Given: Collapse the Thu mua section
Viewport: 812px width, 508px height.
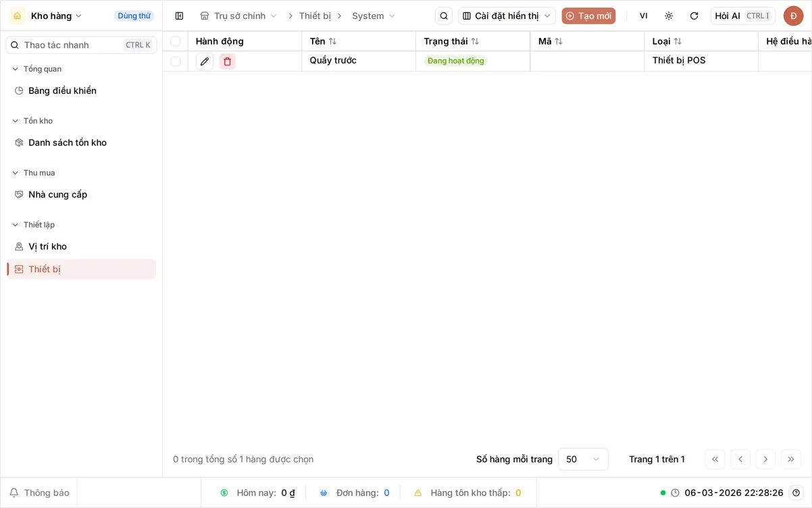Looking at the screenshot, I should pyautogui.click(x=34, y=173).
